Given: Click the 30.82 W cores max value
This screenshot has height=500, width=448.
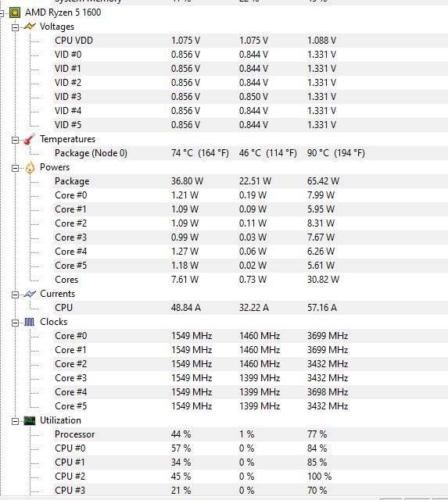Looking at the screenshot, I should [x=323, y=280].
